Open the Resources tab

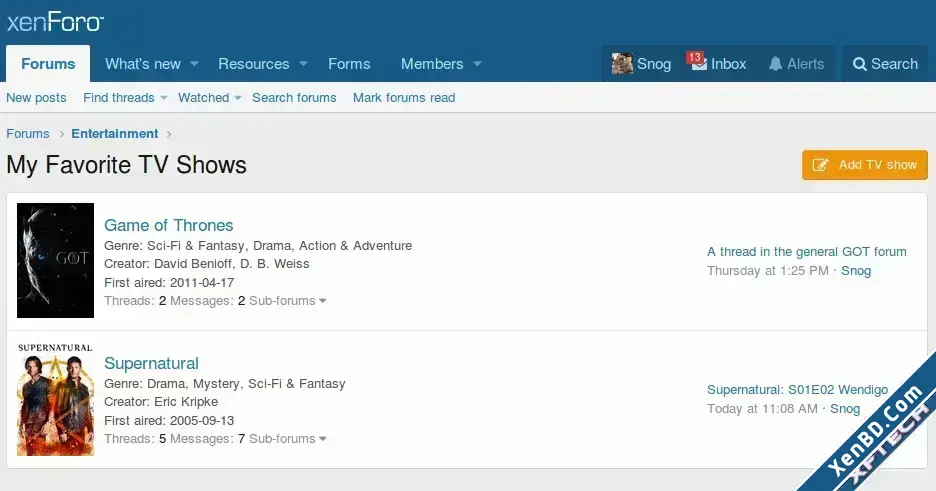pos(254,64)
